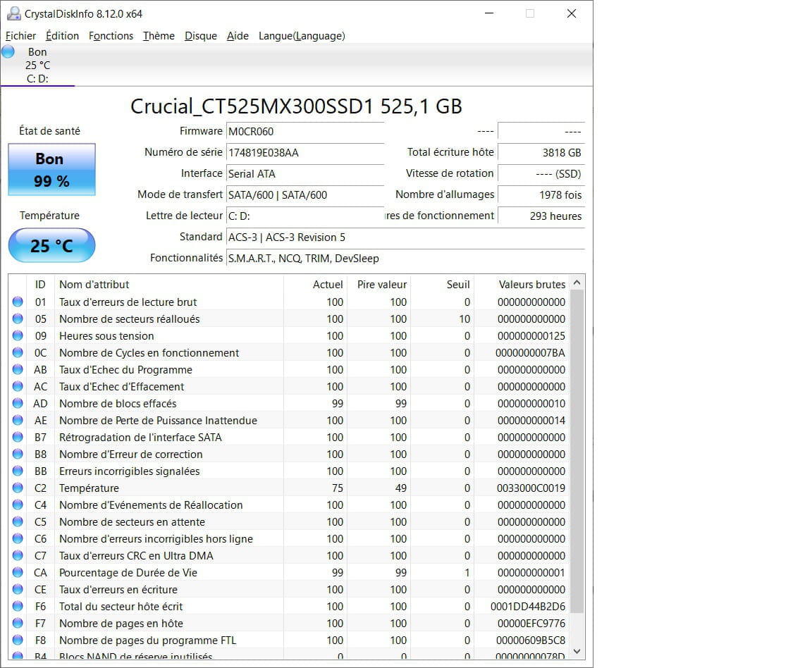Click the 25 °C temperature button

coord(51,246)
